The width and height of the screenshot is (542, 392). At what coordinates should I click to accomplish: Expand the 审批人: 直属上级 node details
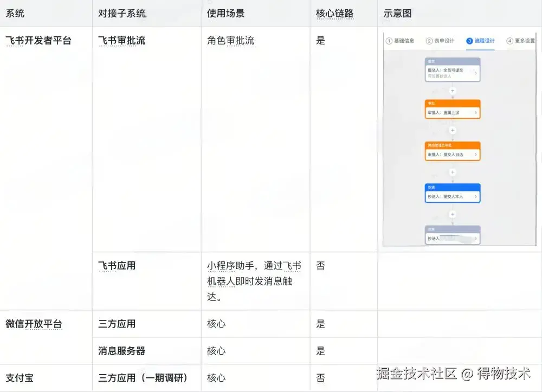(x=475, y=112)
